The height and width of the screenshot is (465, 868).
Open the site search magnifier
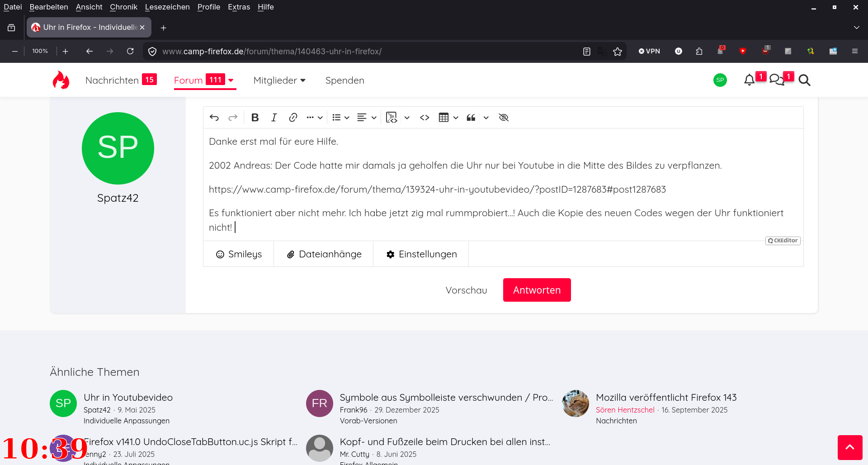coord(804,80)
